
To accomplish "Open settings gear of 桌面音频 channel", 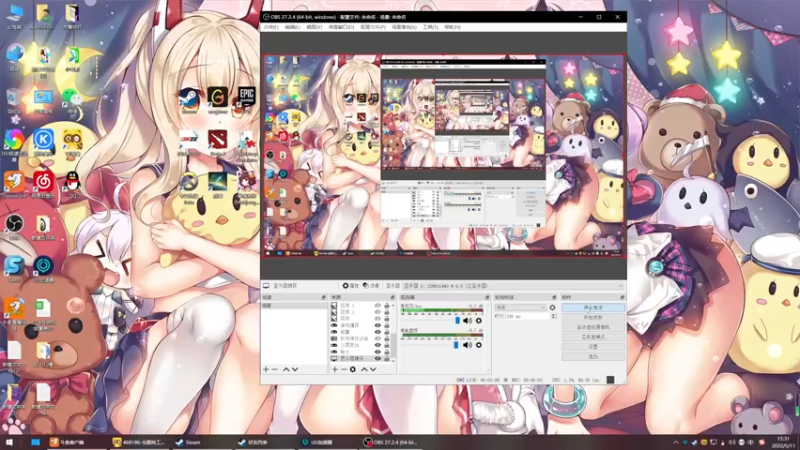I will point(479,345).
